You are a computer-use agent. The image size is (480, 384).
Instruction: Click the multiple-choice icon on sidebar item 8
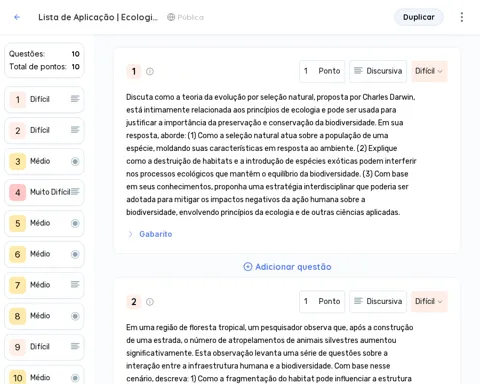75,316
